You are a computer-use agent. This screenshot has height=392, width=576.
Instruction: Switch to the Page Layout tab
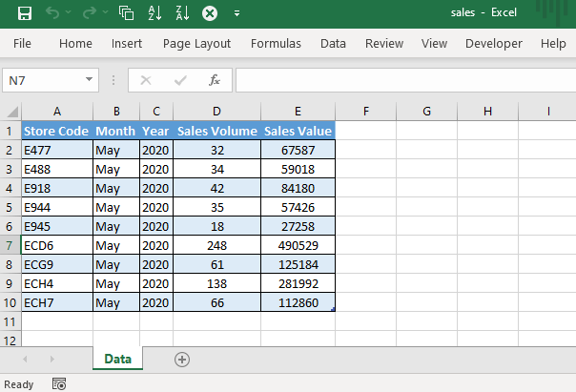(x=196, y=44)
